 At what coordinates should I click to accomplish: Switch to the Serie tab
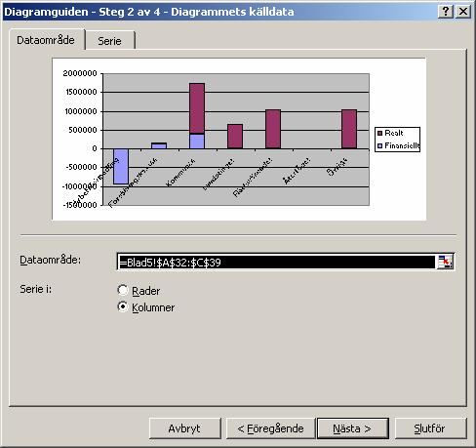[109, 41]
